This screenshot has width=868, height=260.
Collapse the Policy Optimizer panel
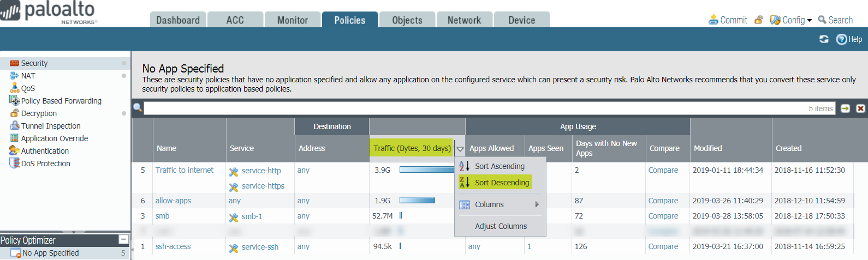pos(123,240)
